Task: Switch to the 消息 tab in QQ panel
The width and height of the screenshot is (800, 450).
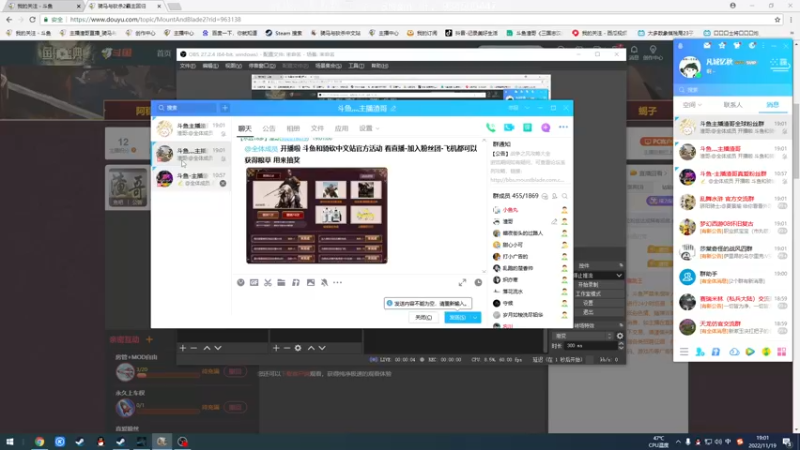Action: 772,105
